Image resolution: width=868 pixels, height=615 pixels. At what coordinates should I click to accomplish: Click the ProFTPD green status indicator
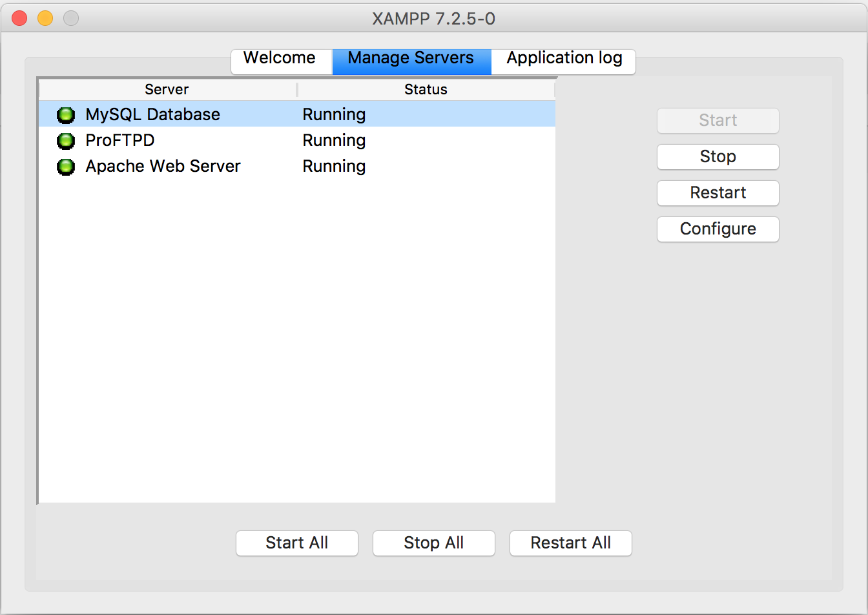pyautogui.click(x=66, y=140)
